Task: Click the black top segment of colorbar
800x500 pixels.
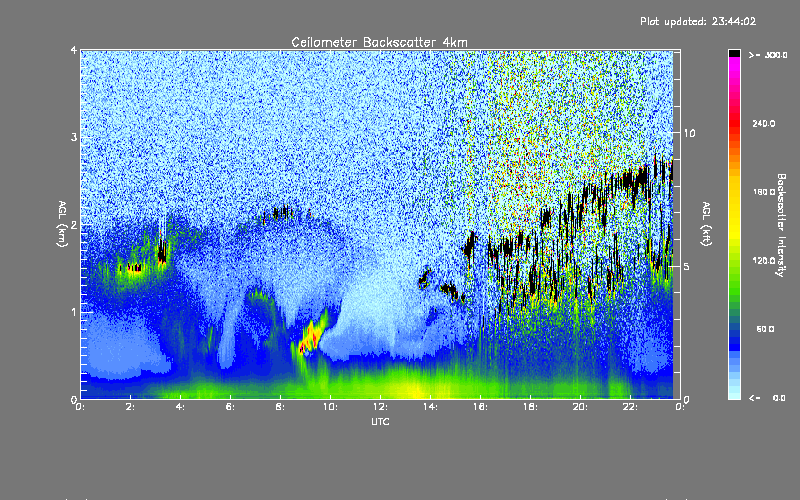Action: point(734,53)
